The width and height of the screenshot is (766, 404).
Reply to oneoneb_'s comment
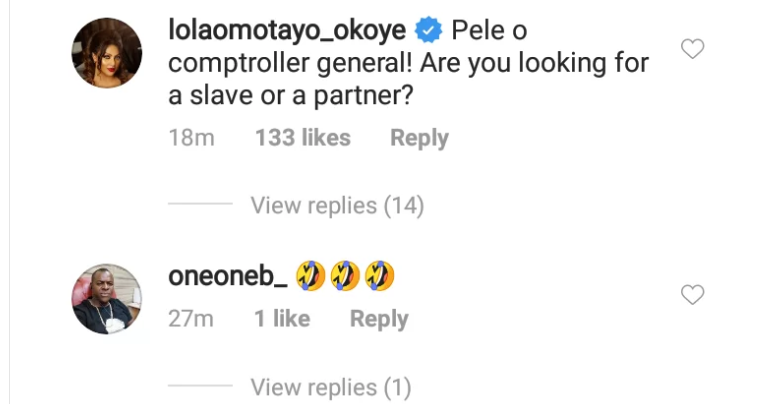379,319
